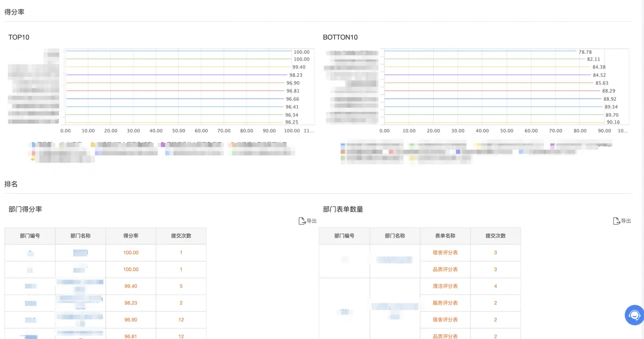Click count 4 in 清洁评分表 row

495,286
